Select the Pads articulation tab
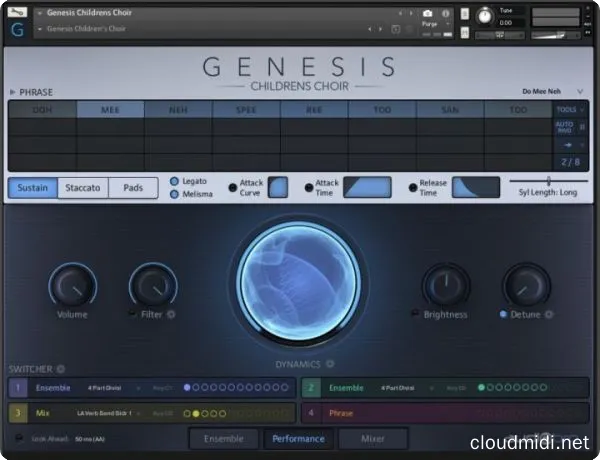Viewport: 600px width, 460px height. [x=133, y=188]
